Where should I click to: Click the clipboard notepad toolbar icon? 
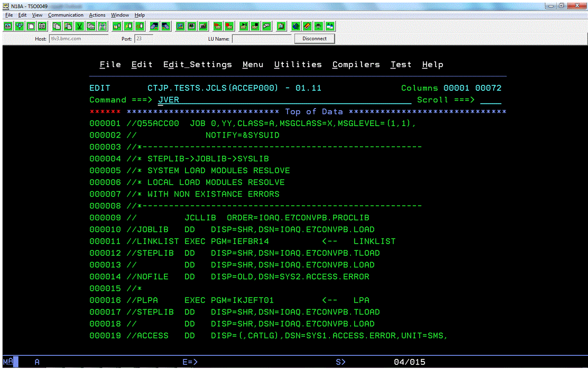tap(281, 26)
